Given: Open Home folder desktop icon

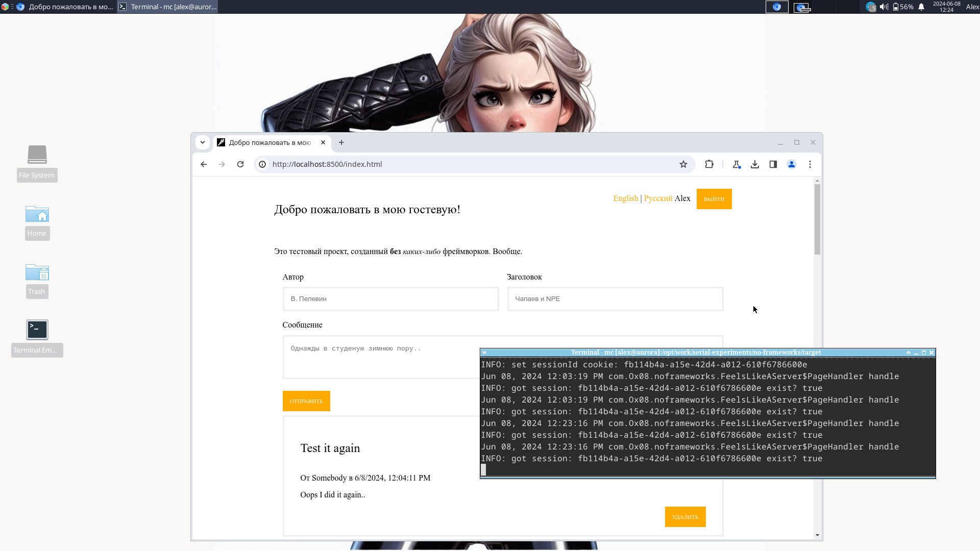Looking at the screenshot, I should [37, 222].
